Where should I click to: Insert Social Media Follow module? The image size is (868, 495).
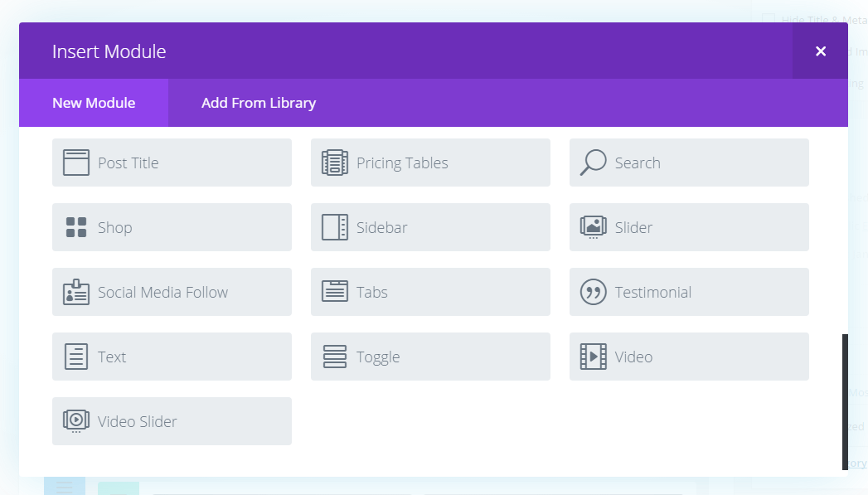tap(172, 292)
